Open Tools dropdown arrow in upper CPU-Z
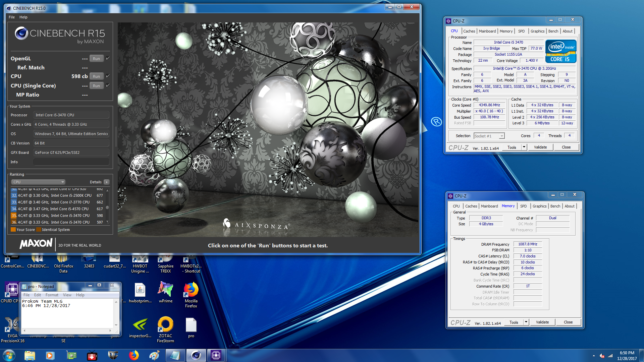This screenshot has width=644, height=362. tap(524, 147)
